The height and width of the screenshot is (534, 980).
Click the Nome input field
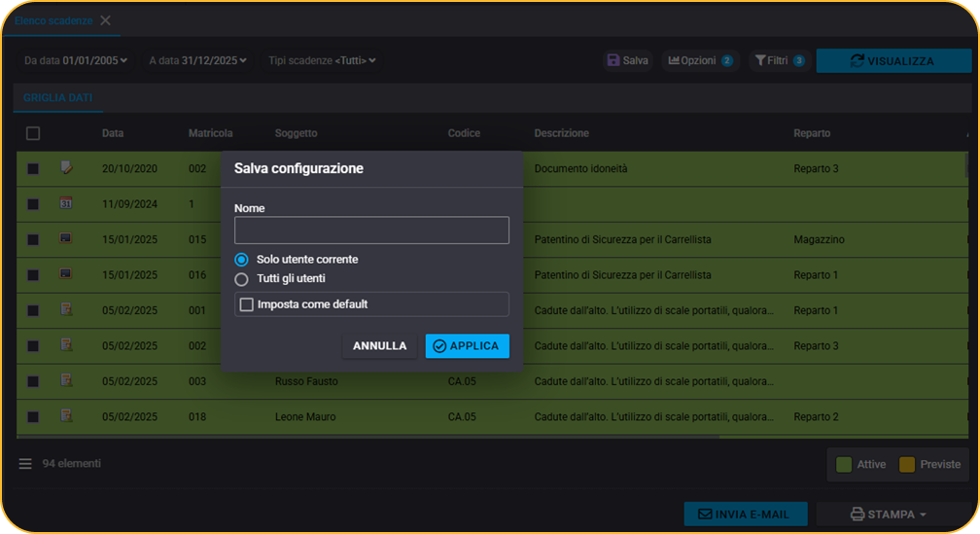(x=371, y=231)
